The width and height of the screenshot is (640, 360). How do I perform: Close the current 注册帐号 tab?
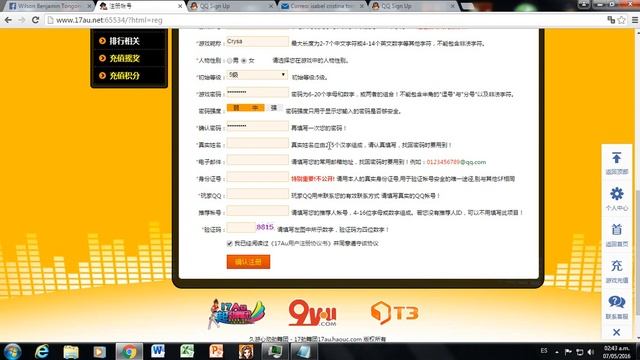(x=180, y=6)
